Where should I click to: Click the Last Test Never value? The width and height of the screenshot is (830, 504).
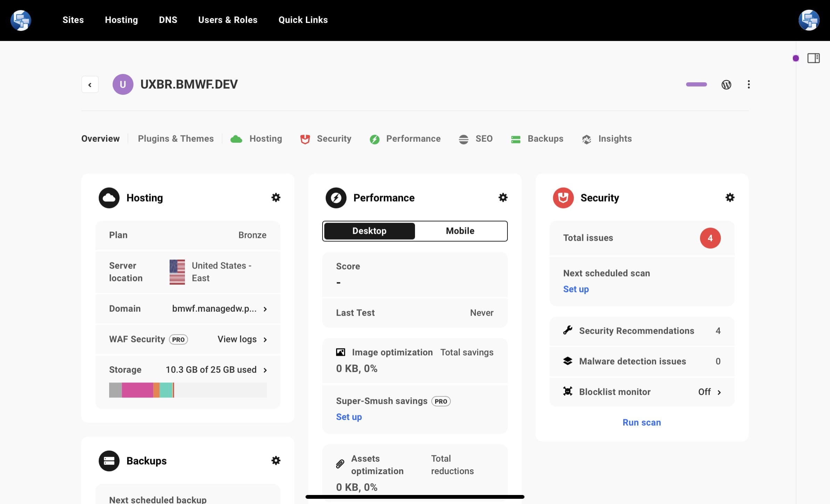point(482,313)
